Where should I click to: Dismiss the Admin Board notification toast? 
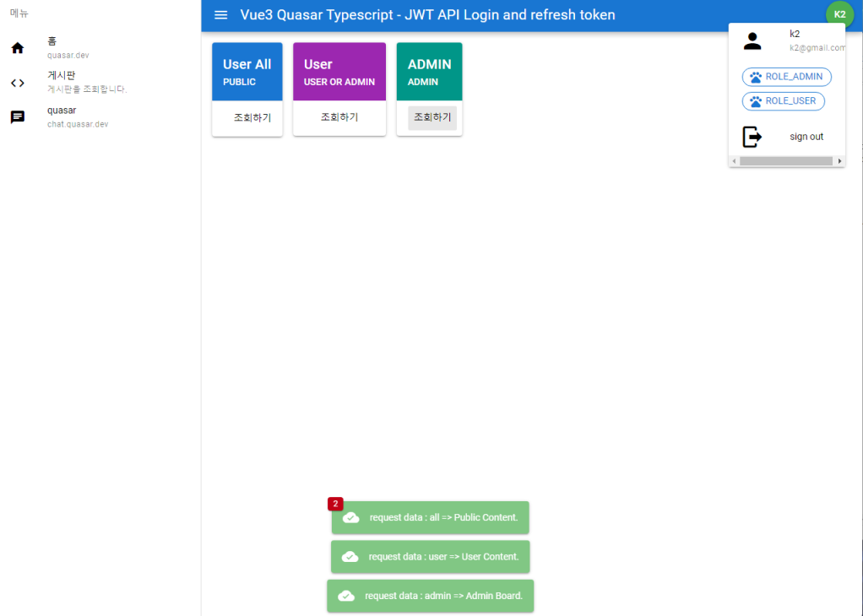click(x=430, y=596)
